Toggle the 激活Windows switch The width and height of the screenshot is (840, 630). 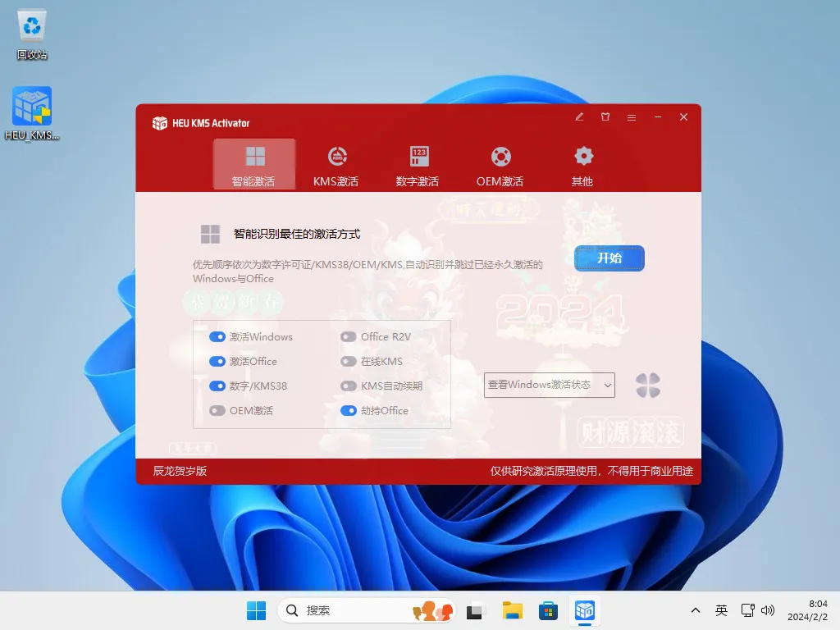coord(217,337)
